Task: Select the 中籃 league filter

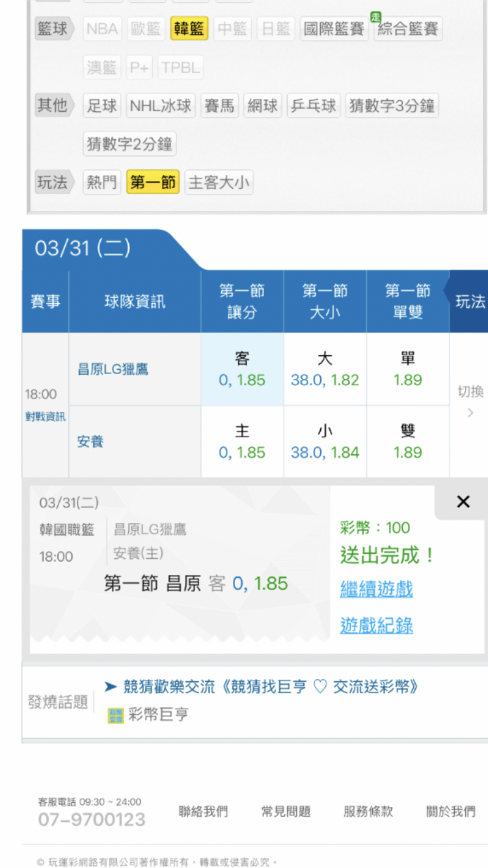Action: tap(233, 29)
